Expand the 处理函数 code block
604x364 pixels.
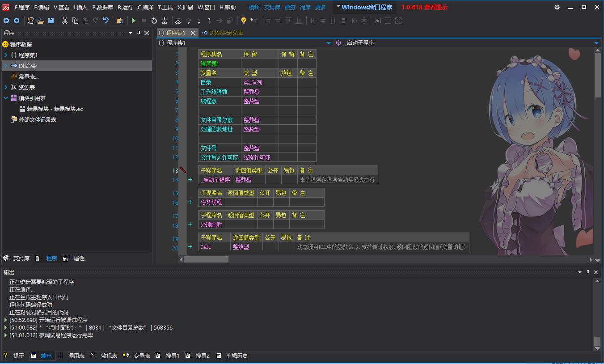click(x=190, y=224)
